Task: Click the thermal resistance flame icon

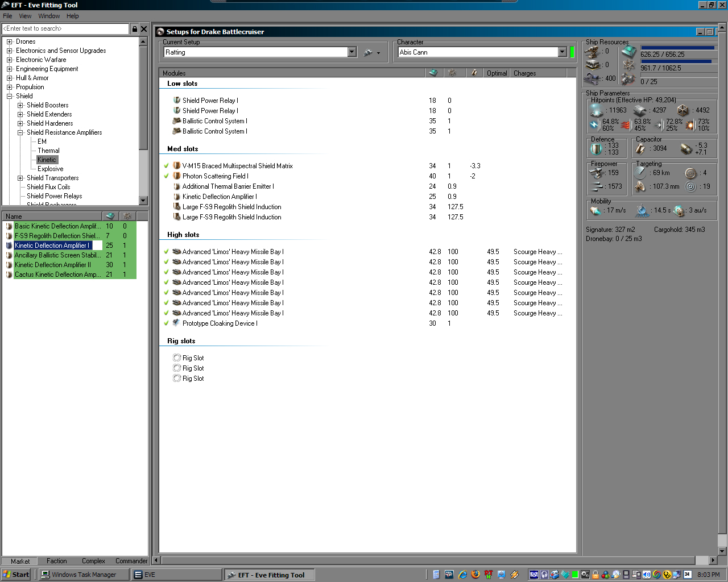Action: coord(626,124)
